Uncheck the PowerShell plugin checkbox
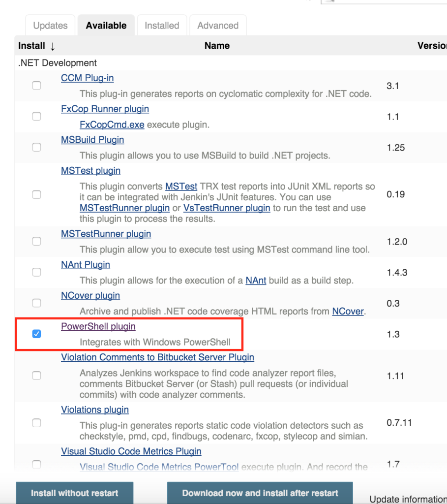447x504 pixels. click(36, 334)
